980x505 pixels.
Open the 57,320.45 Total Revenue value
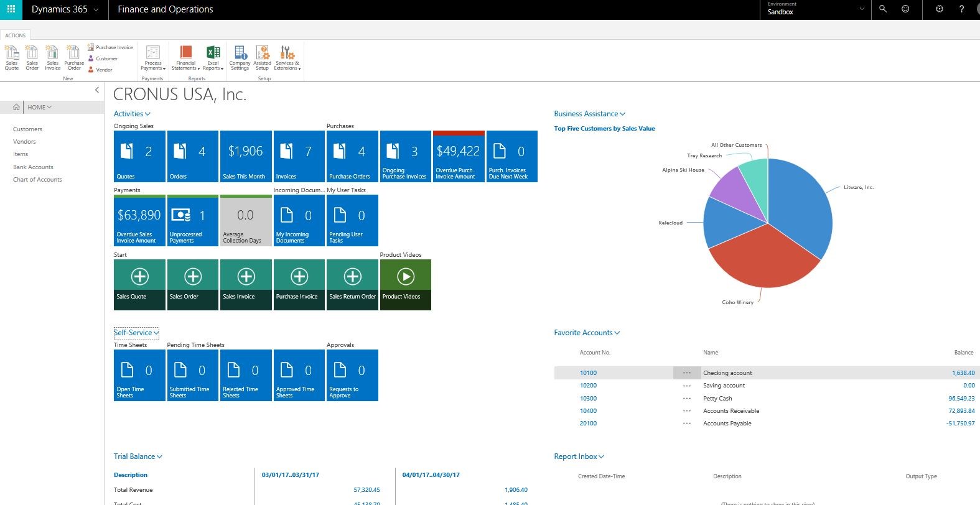366,490
